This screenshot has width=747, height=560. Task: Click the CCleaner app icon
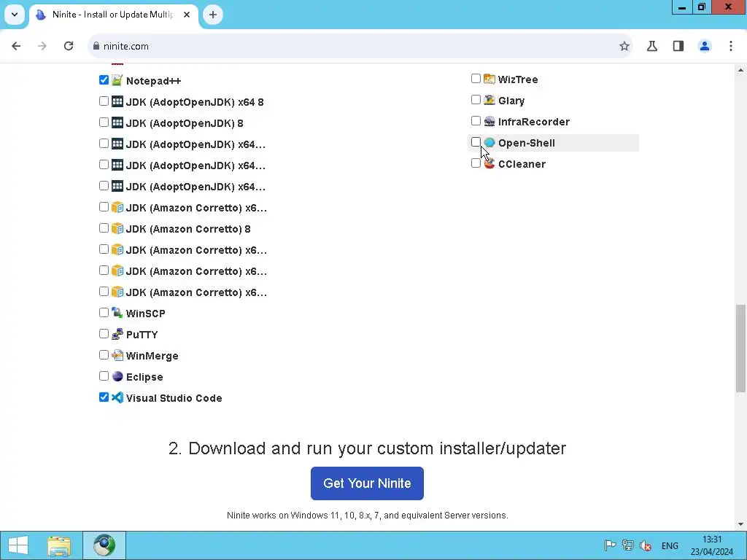489,163
